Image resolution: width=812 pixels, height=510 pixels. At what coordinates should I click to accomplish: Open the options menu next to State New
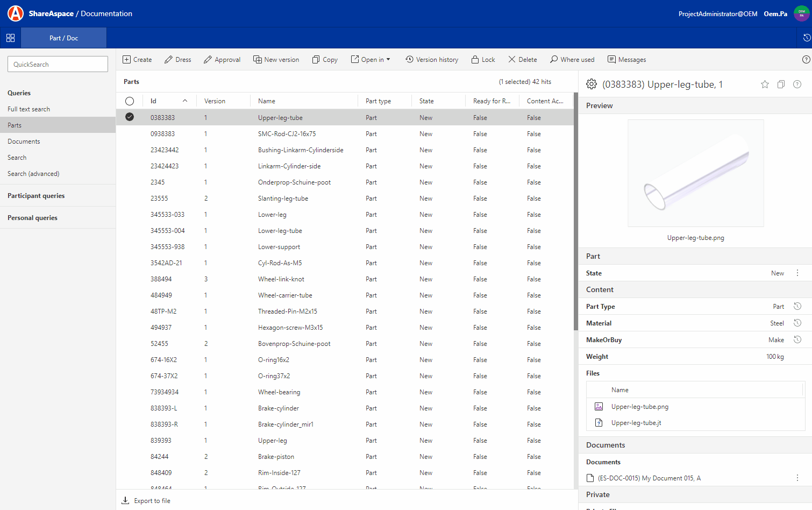click(797, 273)
